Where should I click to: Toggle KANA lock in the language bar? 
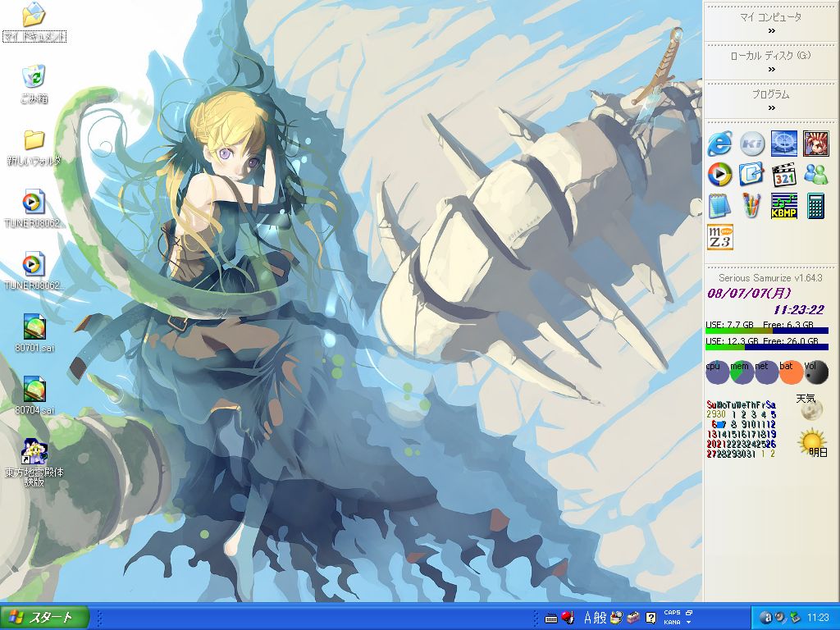[672, 622]
